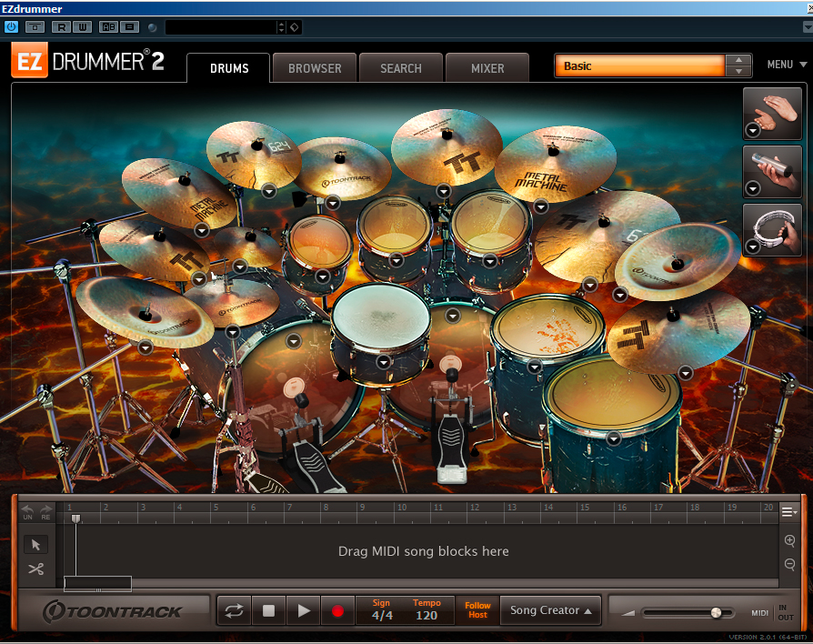Viewport: 813px width, 644px height.
Task: Switch to the BROWSER tab
Action: click(315, 68)
